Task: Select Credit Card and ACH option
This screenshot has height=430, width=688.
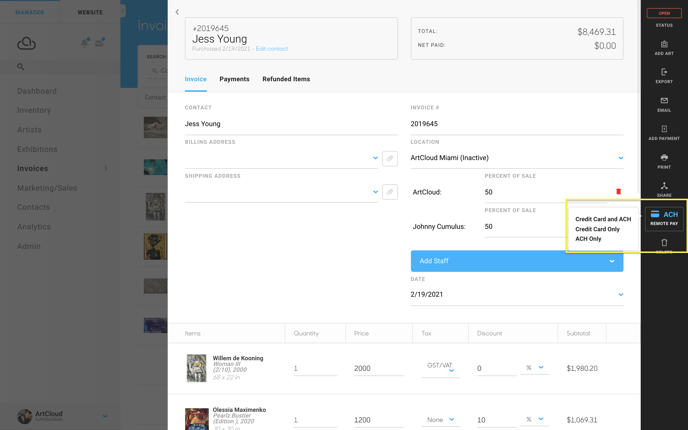Action: click(x=603, y=219)
